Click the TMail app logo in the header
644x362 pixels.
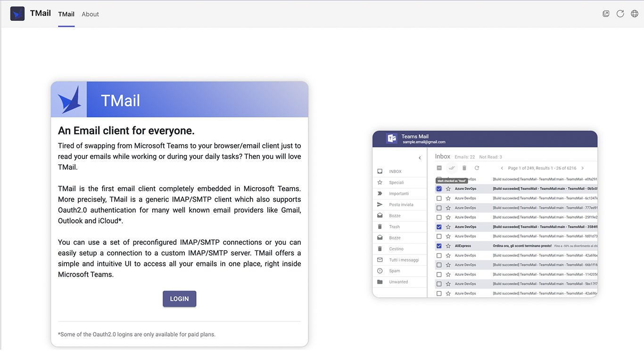(17, 14)
